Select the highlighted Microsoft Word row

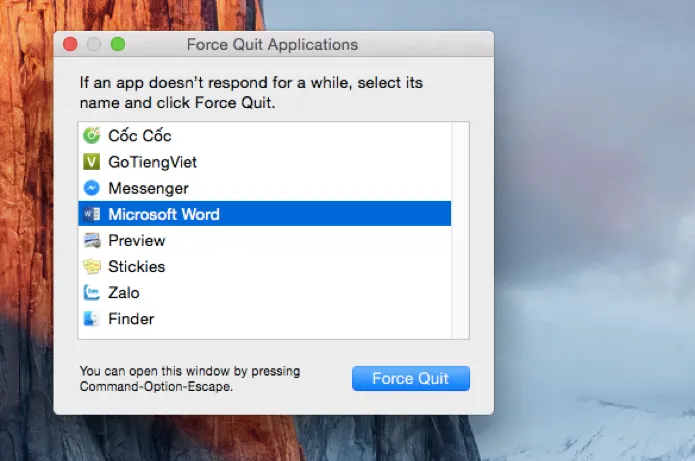tap(265, 214)
